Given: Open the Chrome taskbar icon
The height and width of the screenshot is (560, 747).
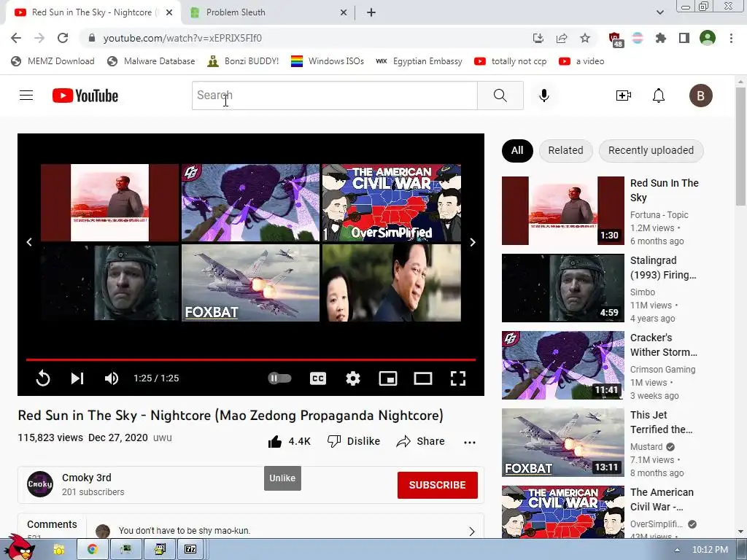Looking at the screenshot, I should click(x=92, y=550).
